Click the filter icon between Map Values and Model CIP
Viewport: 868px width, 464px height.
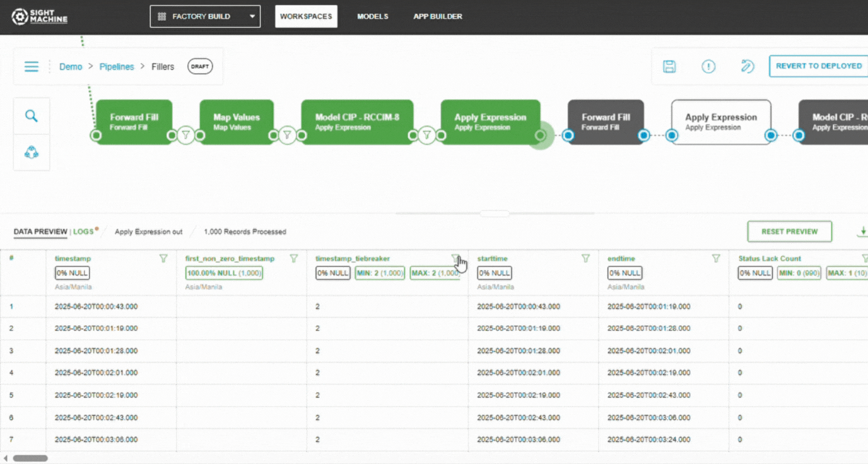click(x=287, y=135)
